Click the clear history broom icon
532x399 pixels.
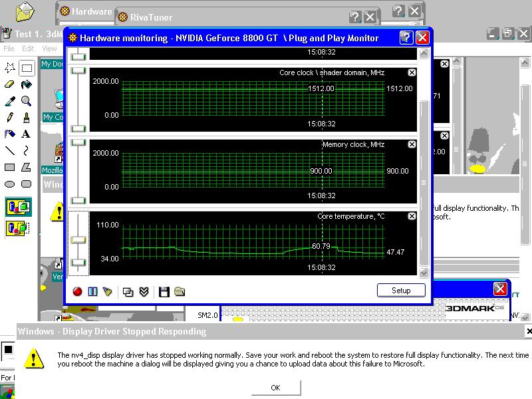108,291
